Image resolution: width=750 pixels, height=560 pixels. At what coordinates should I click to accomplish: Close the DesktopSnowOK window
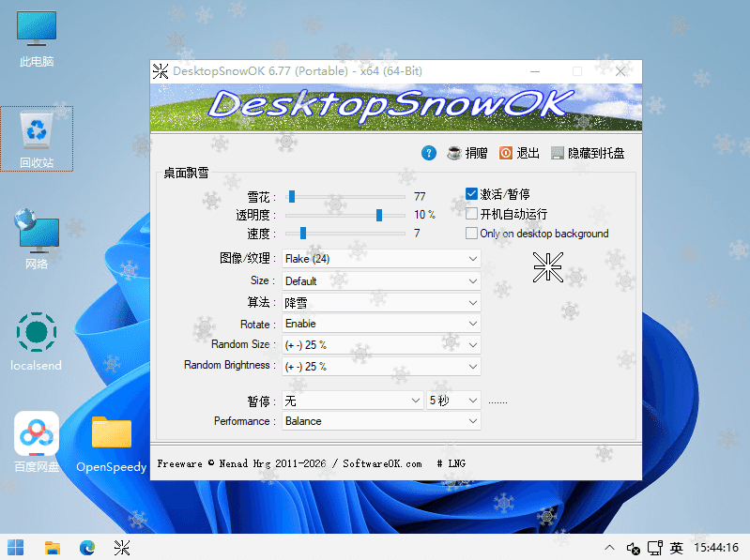[x=620, y=71]
